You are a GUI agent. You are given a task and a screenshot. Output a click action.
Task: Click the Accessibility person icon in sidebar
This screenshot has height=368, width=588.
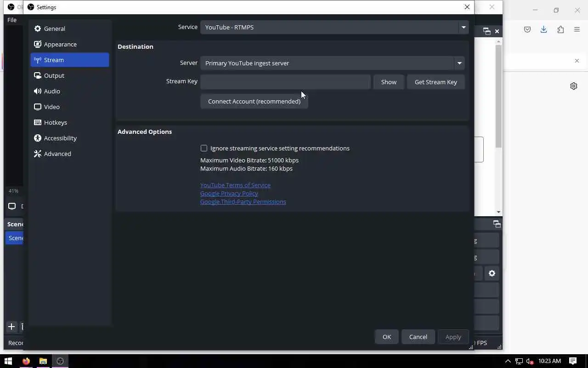coord(38,138)
